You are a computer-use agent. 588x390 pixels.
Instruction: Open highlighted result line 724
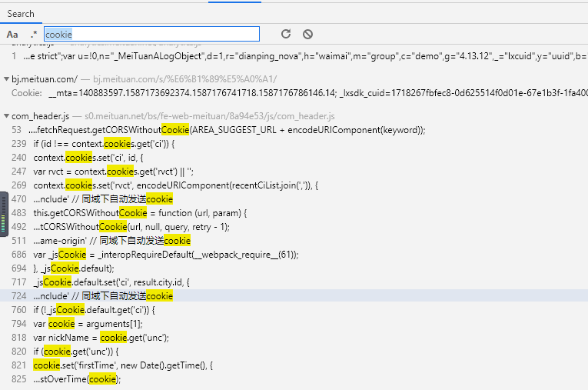click(x=294, y=296)
